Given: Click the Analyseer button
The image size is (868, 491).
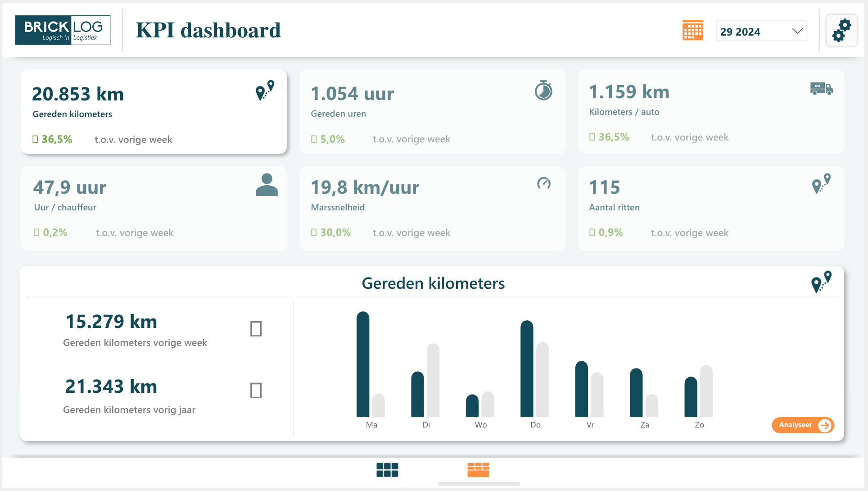Looking at the screenshot, I should click(x=803, y=425).
